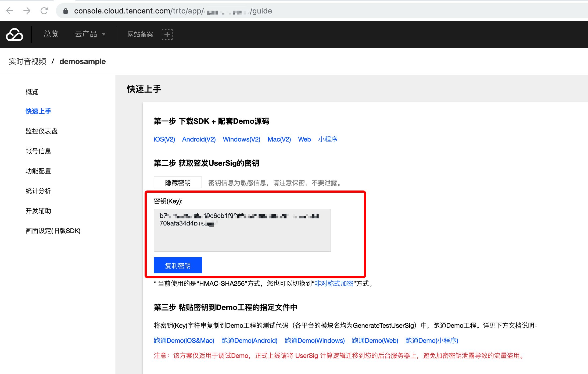Image resolution: width=588 pixels, height=374 pixels.
Task: Open 帐号信息 in the sidebar
Action: [38, 151]
